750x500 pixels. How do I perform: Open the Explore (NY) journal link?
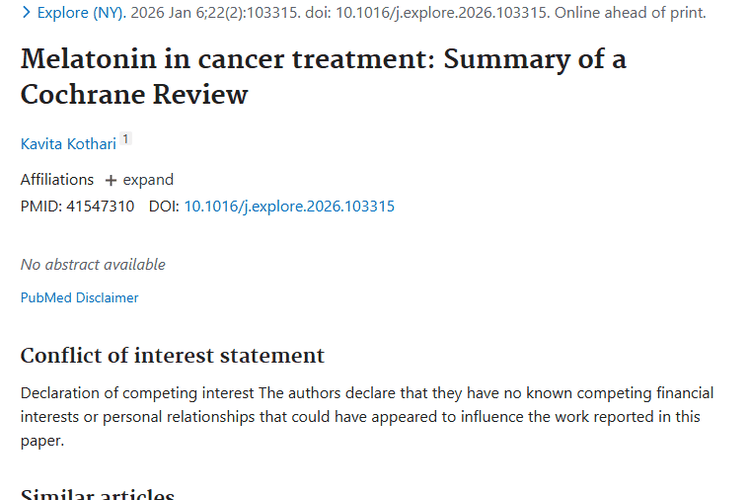(x=82, y=13)
